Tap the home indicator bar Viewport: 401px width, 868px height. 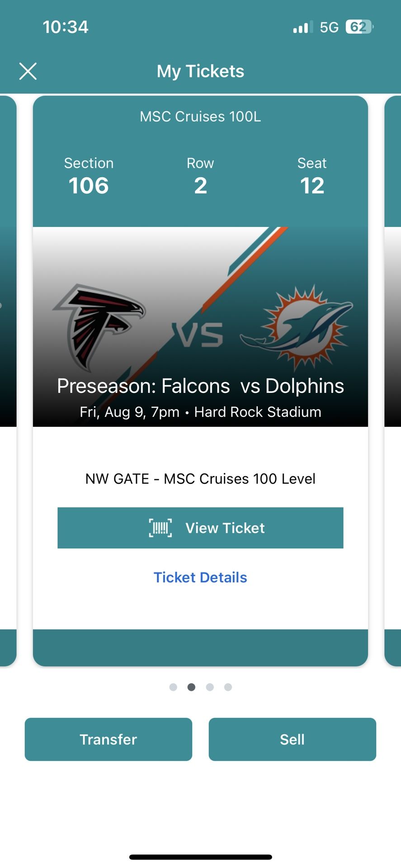pos(200,857)
